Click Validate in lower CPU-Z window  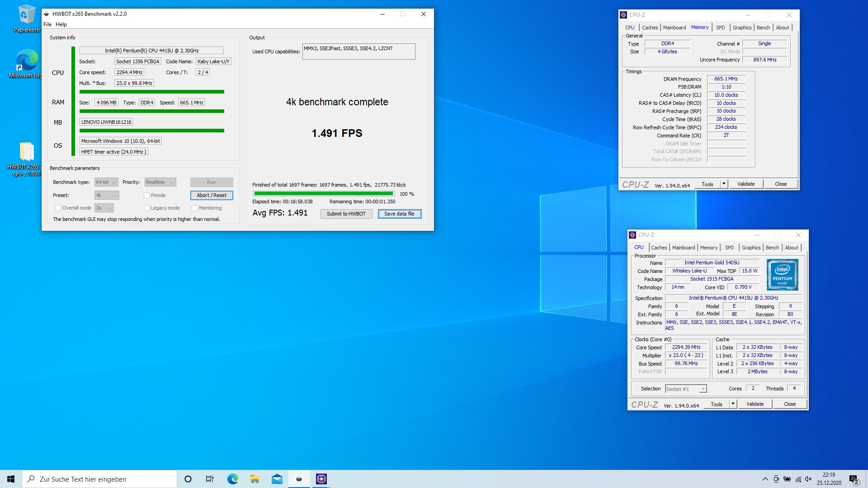click(755, 404)
